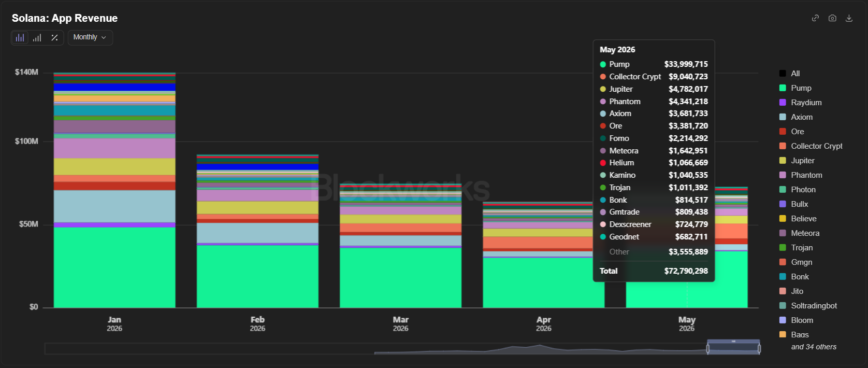This screenshot has height=368, width=868.
Task: Click the May 2026 tooltip header
Action: click(x=617, y=50)
